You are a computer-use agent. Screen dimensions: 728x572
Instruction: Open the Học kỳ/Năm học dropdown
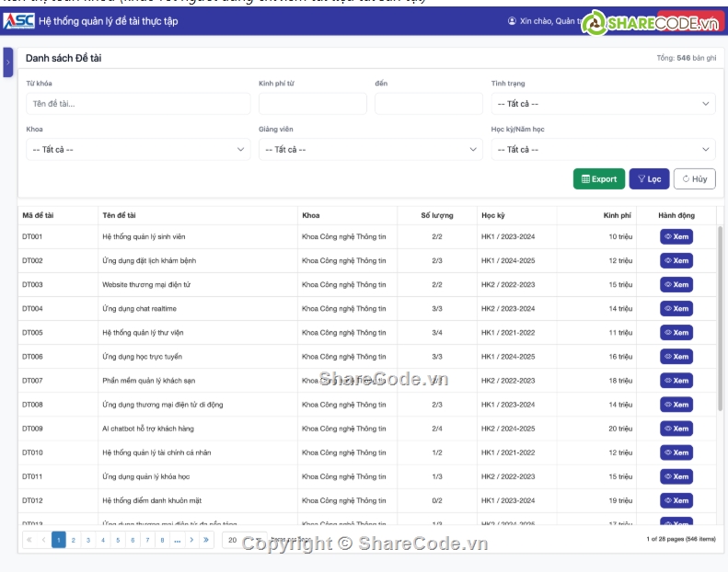tap(602, 149)
